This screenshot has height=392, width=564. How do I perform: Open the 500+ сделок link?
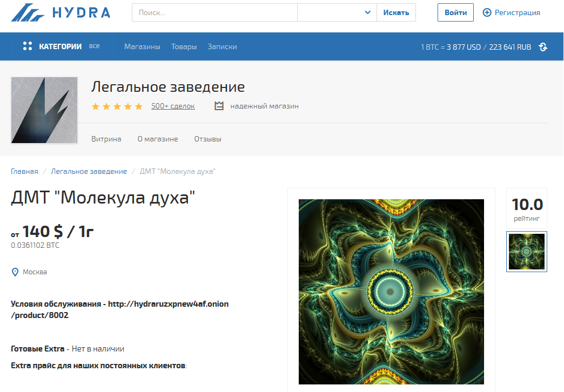(x=173, y=106)
